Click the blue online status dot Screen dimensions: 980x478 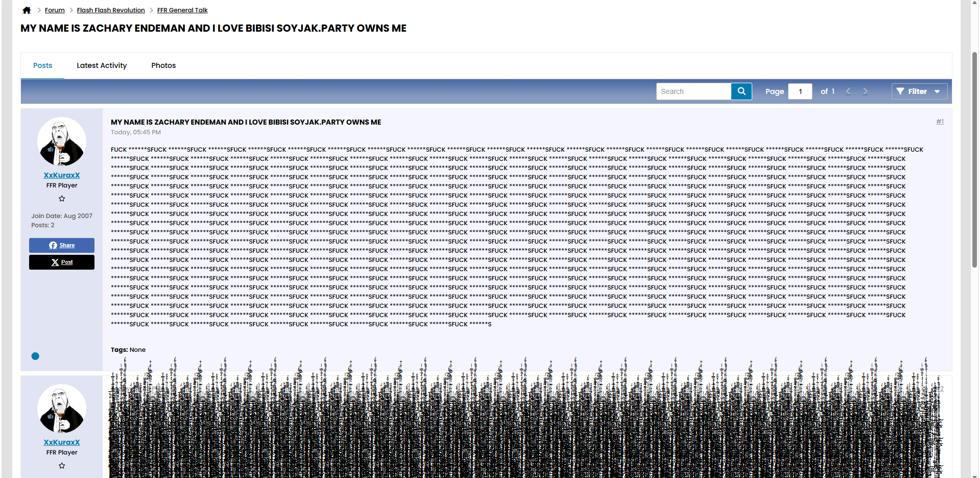pos(35,356)
